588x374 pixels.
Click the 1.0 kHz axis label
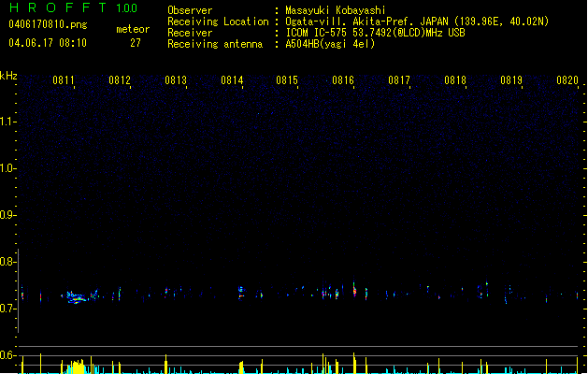coord(7,168)
